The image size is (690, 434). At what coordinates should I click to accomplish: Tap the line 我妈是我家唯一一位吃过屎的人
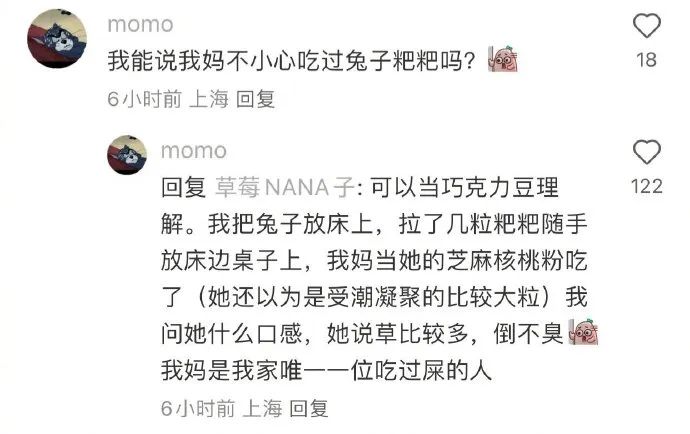coord(326,370)
